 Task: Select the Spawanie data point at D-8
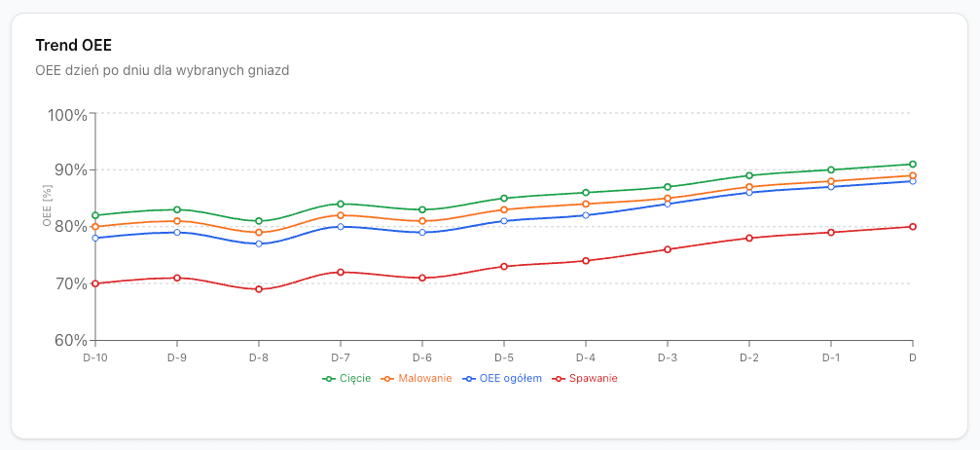(x=259, y=289)
